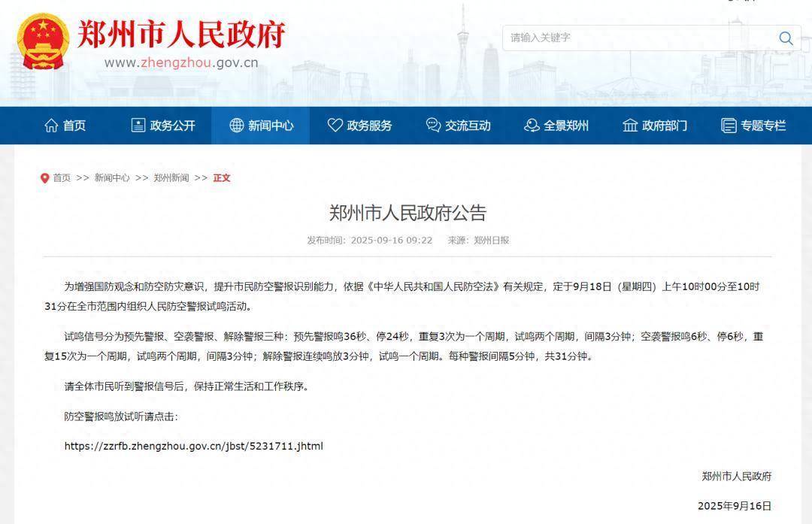Click the red location pin breadcrumb icon

(44, 178)
